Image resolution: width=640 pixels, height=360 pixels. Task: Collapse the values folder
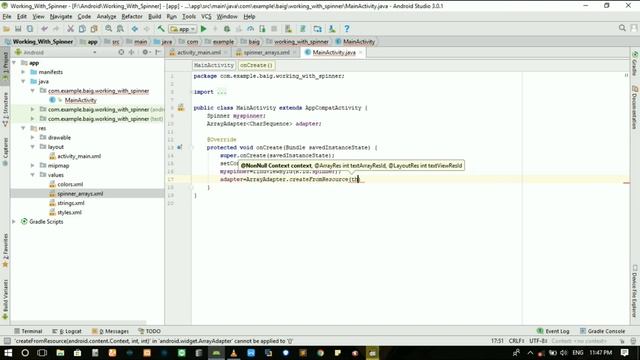[33, 175]
